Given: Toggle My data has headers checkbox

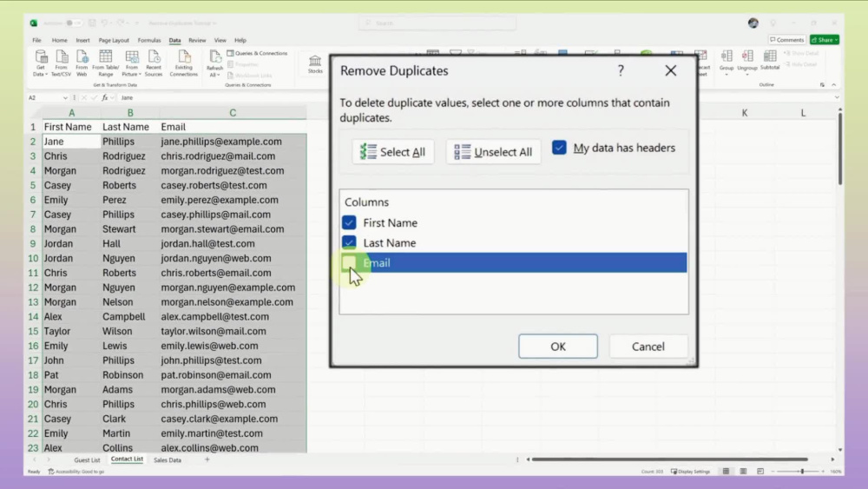Looking at the screenshot, I should [x=559, y=148].
